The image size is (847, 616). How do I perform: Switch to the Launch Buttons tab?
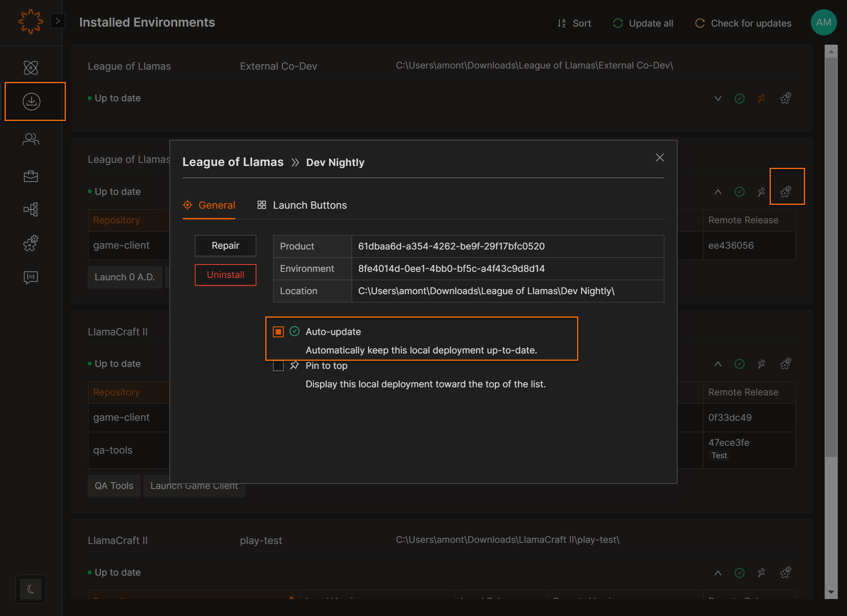click(302, 205)
